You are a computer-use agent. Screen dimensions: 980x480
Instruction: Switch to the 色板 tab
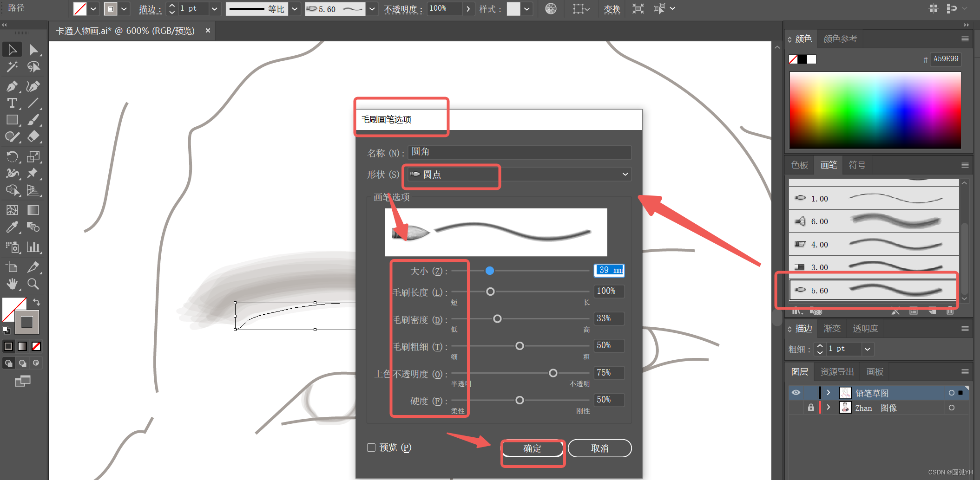coord(799,165)
